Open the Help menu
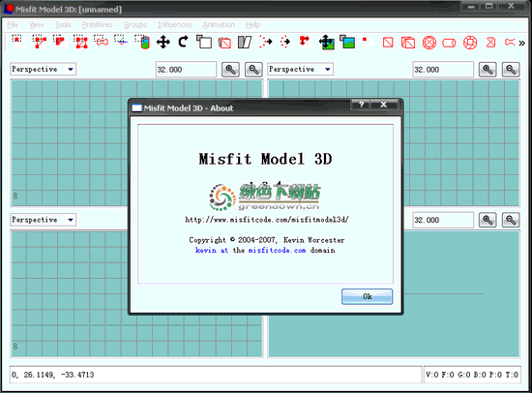This screenshot has width=532, height=393. (252, 25)
